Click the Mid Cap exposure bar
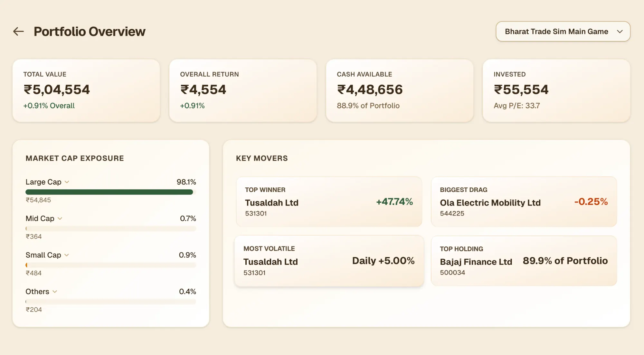 pos(110,229)
